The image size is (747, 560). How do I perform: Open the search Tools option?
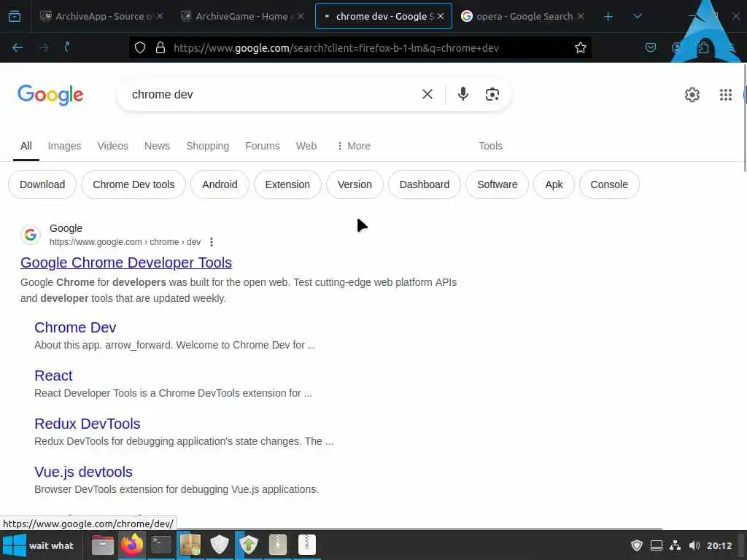[x=491, y=146]
